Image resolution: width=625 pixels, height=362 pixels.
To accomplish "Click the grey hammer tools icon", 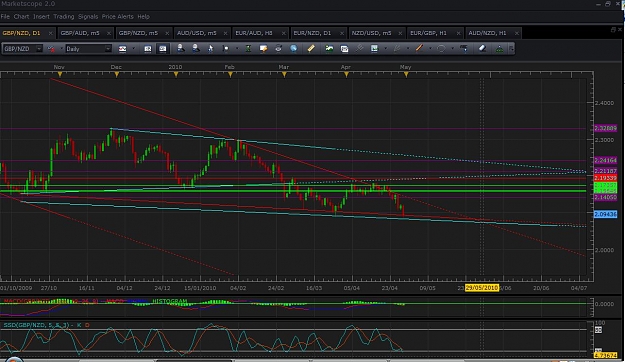I will (359, 49).
